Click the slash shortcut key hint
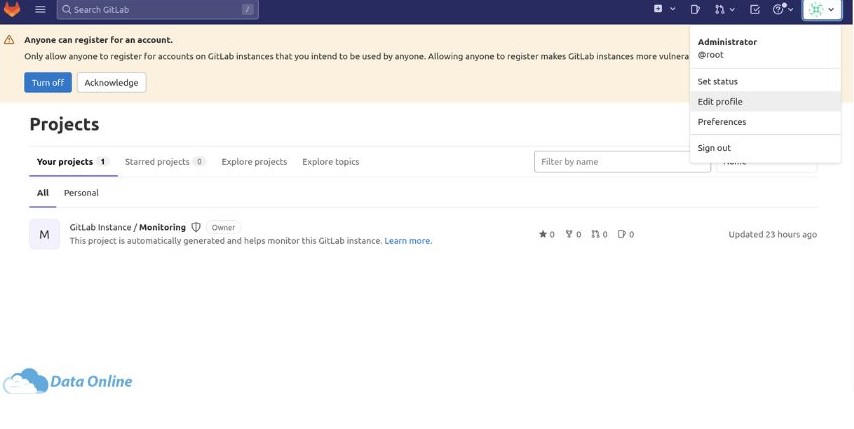Viewport: 854px width, 429px height. pos(248,10)
